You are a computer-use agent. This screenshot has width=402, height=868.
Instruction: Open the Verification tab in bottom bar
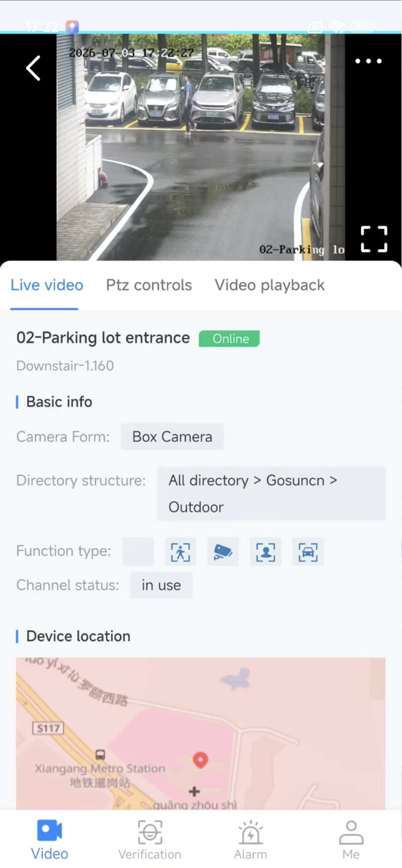[x=150, y=840]
